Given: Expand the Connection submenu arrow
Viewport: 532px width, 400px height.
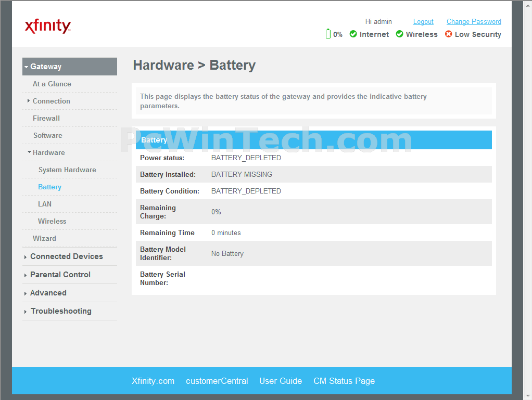Looking at the screenshot, I should click(x=29, y=101).
